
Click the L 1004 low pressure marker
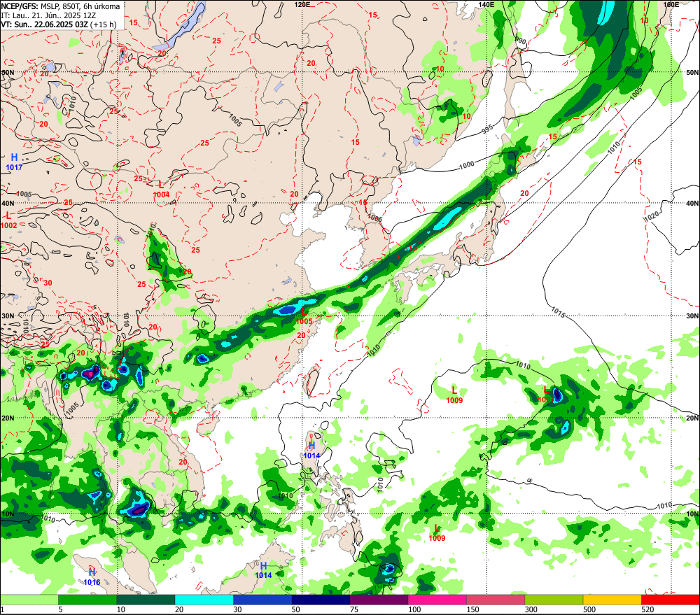(x=161, y=190)
